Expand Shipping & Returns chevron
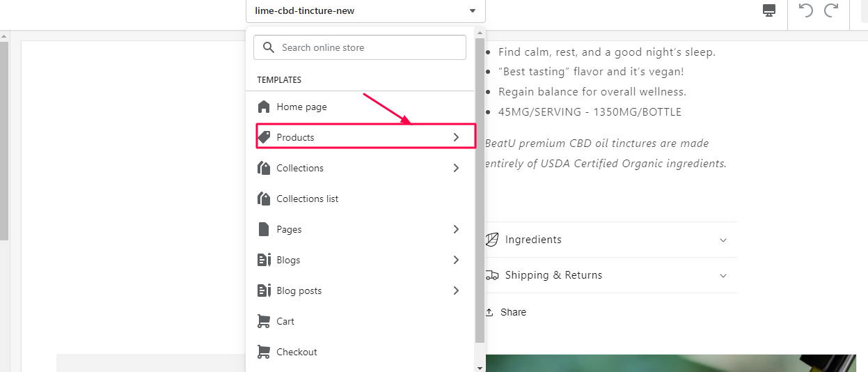Viewport: 868px width, 372px height. point(723,276)
